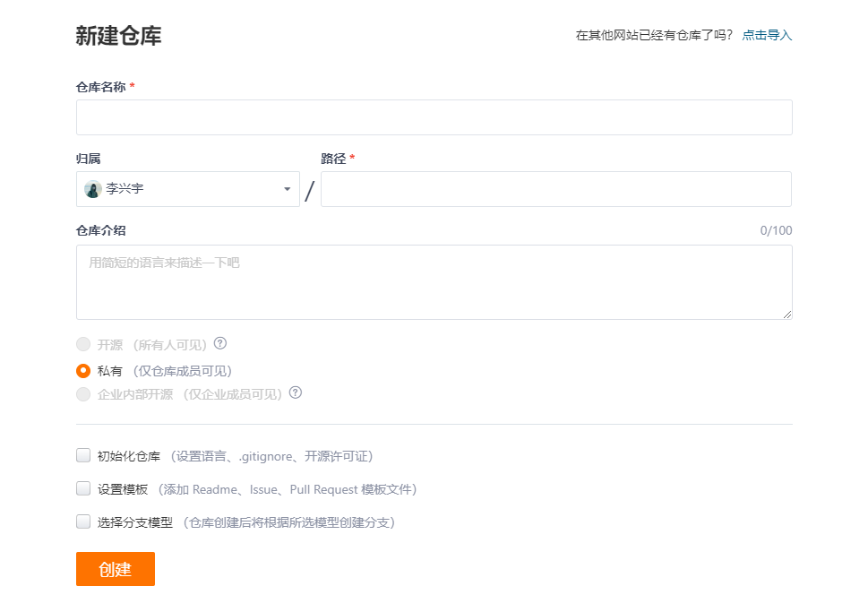Click the 李兴宇 avatar icon
868x612 pixels.
click(x=92, y=189)
